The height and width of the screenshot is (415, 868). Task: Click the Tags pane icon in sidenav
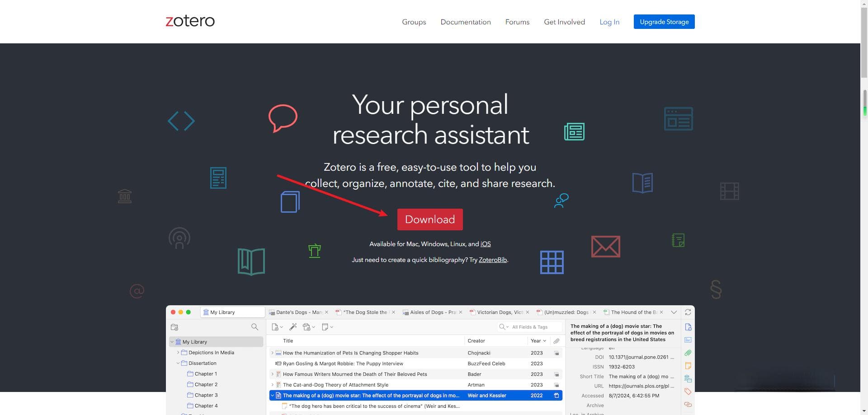[x=688, y=391]
